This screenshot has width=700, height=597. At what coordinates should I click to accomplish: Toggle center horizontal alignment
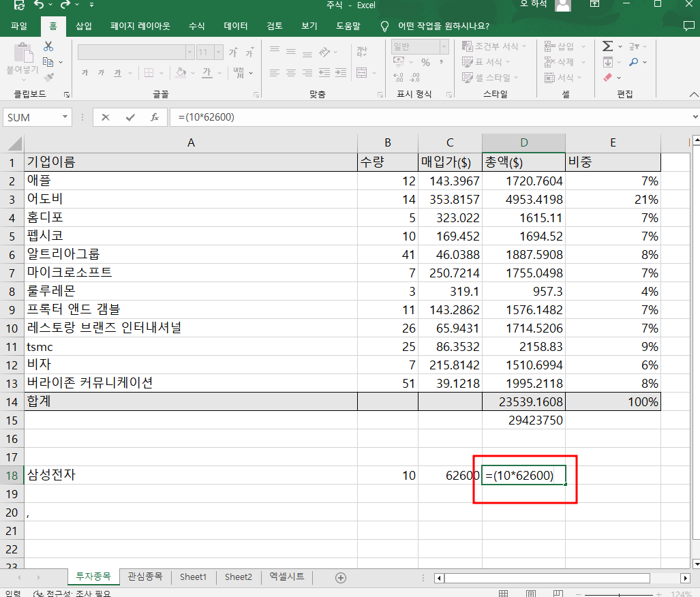[291, 72]
